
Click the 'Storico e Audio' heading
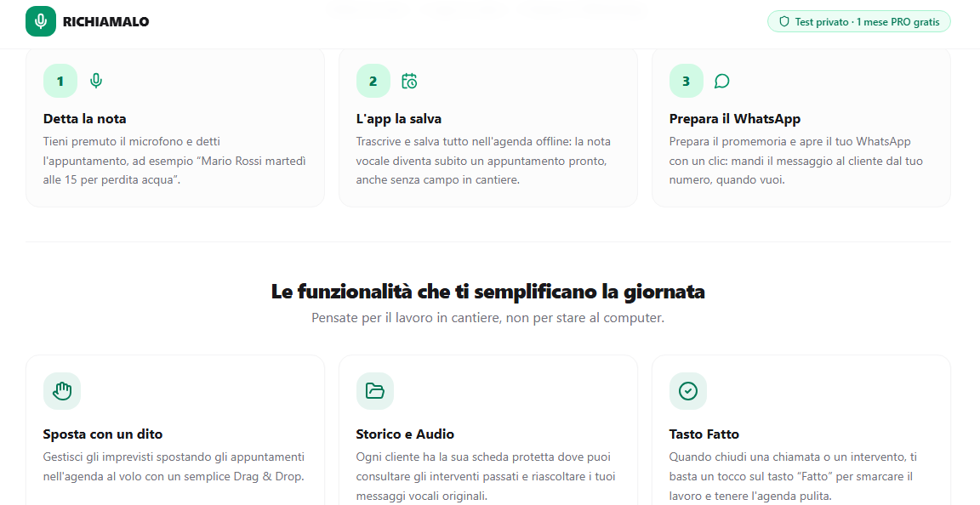(405, 434)
